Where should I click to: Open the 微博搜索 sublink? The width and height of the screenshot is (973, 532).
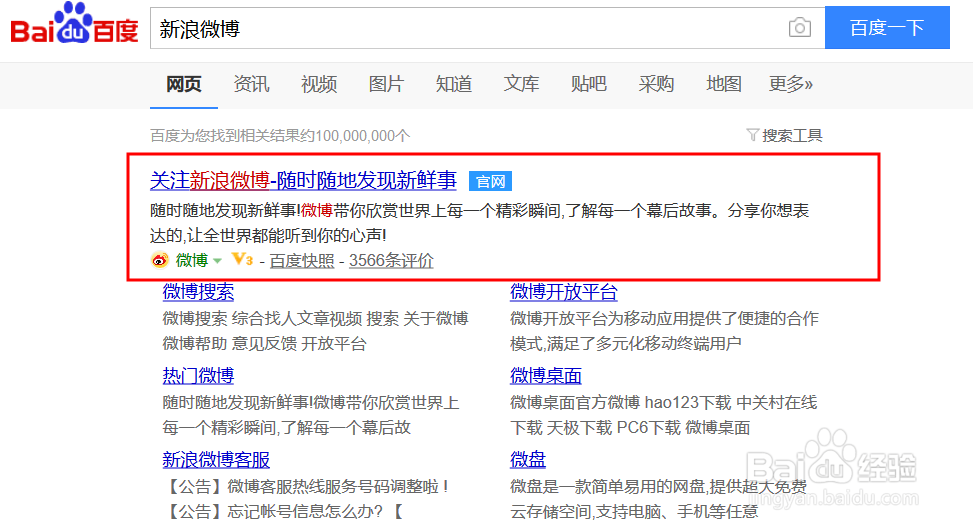point(199,292)
